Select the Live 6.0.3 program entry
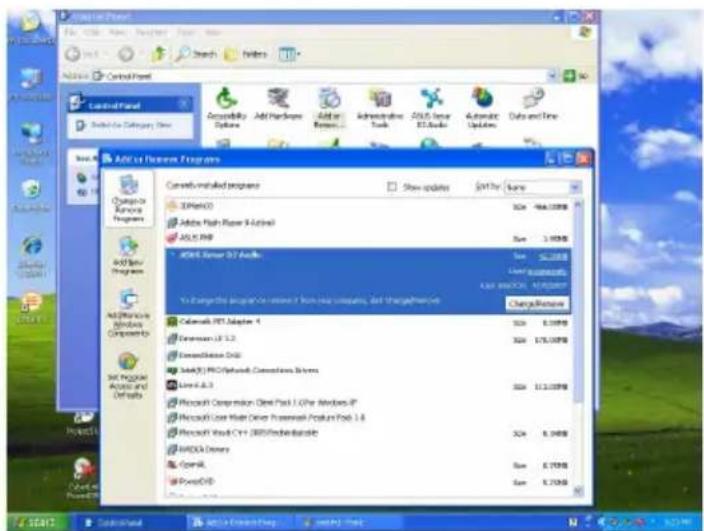This screenshot has width=704, height=531. click(368, 386)
